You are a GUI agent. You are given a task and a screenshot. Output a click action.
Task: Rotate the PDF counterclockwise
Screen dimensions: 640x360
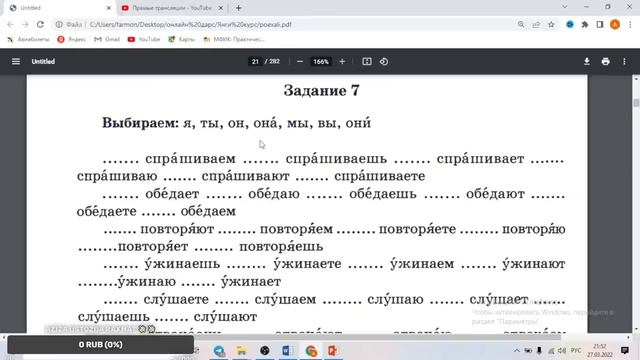tap(384, 61)
